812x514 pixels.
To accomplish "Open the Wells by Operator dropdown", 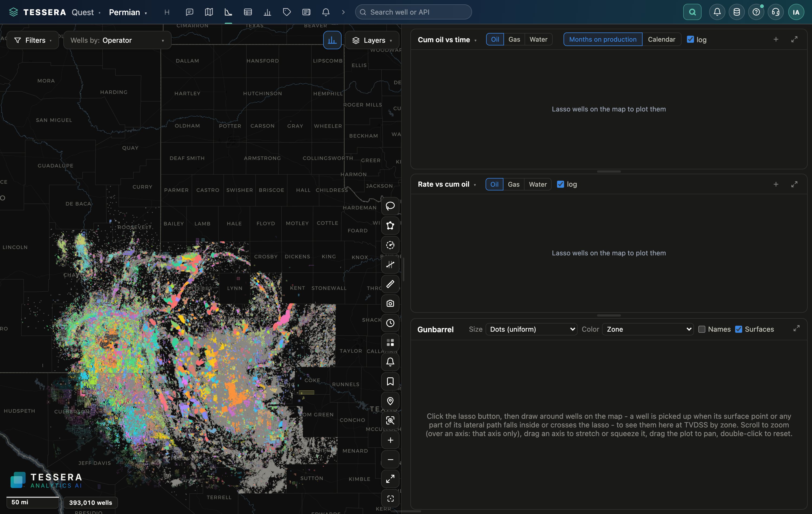I will click(117, 40).
